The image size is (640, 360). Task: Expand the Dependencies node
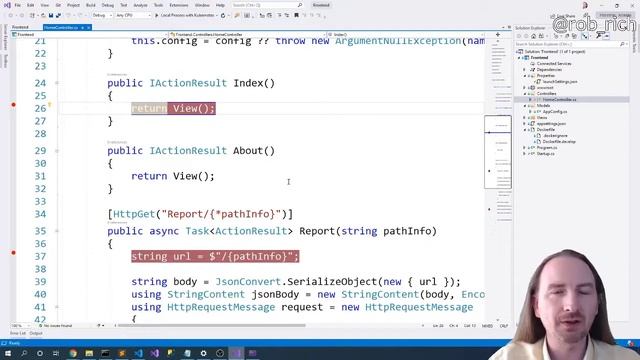point(524,70)
